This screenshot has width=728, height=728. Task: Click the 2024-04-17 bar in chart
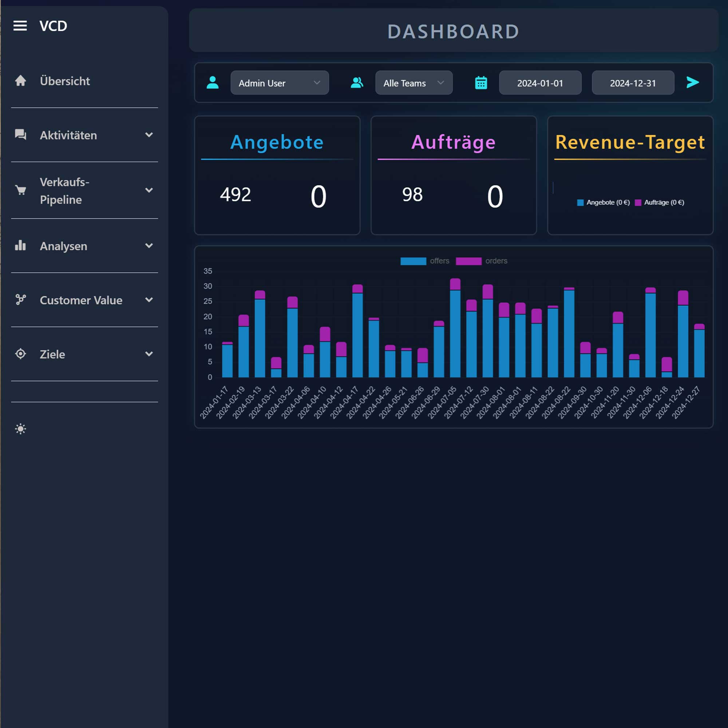click(x=357, y=331)
